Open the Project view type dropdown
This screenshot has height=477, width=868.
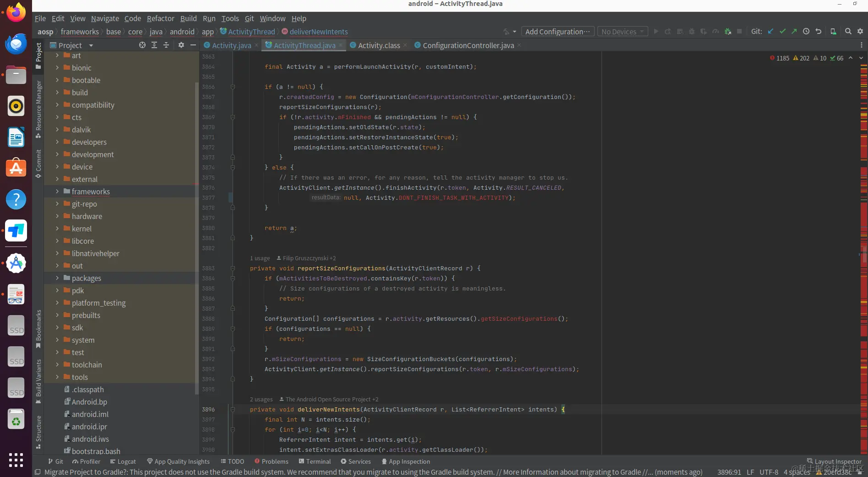point(71,45)
